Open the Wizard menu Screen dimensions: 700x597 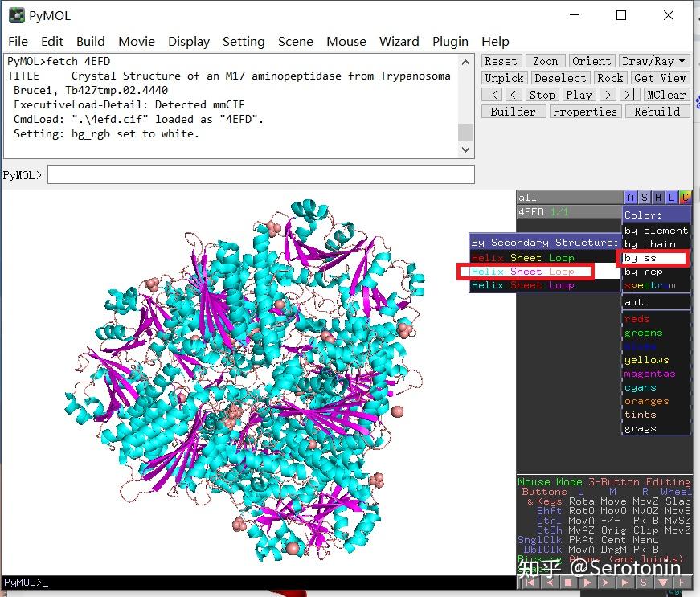pos(399,42)
